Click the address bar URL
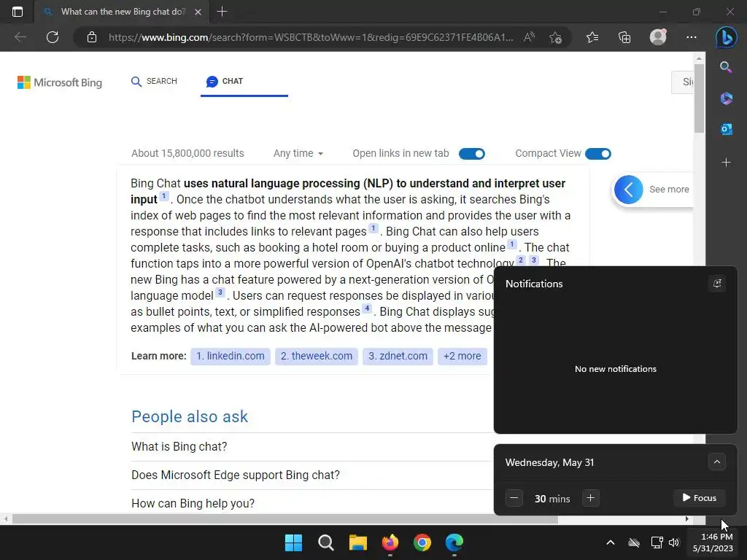The width and height of the screenshot is (747, 560). 311,37
